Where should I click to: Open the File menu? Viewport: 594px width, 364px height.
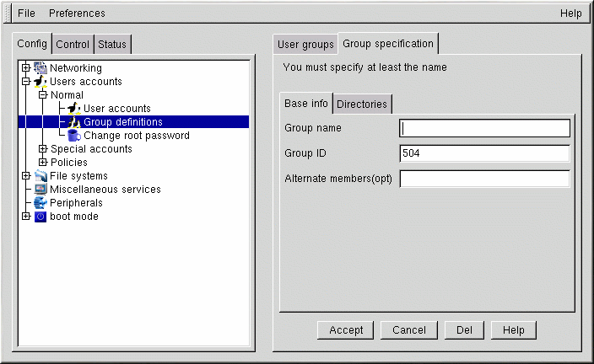pos(26,13)
